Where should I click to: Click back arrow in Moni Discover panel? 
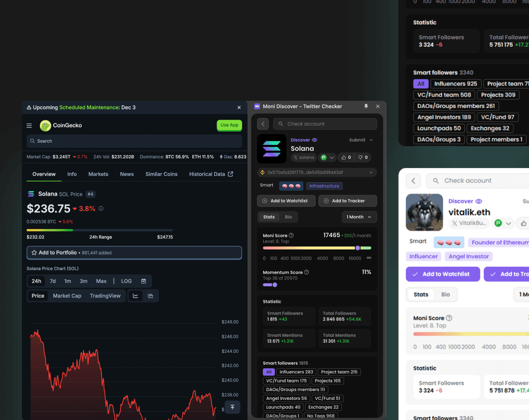[263, 124]
